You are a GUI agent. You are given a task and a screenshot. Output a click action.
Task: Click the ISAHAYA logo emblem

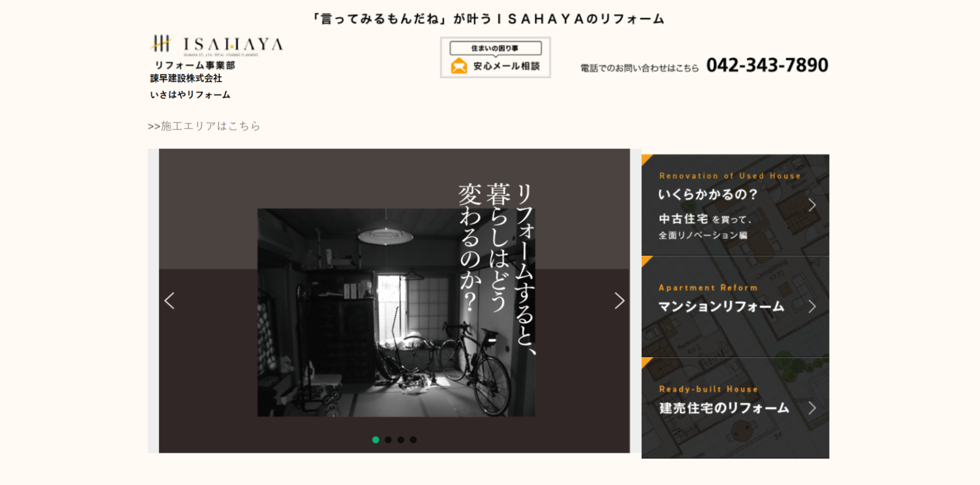pos(161,44)
